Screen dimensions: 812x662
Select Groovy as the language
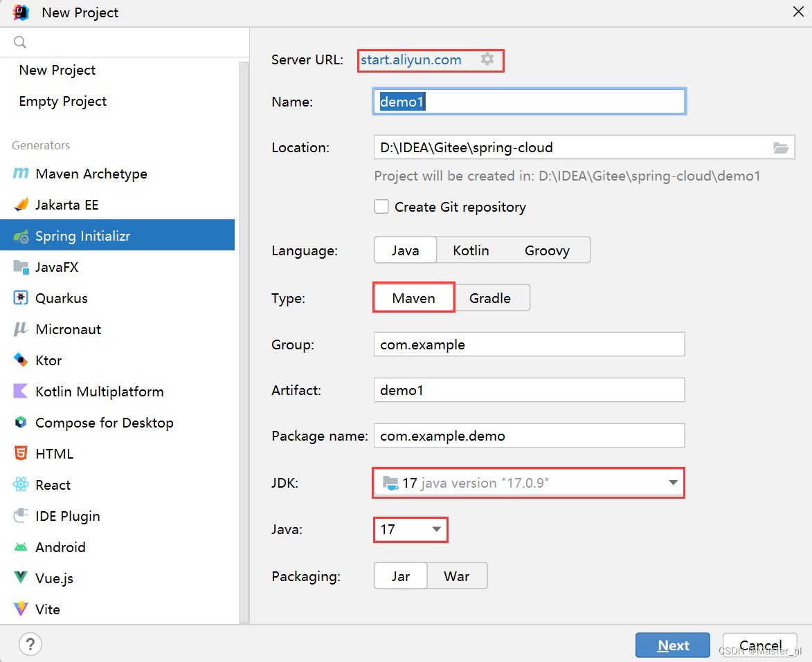pos(547,250)
